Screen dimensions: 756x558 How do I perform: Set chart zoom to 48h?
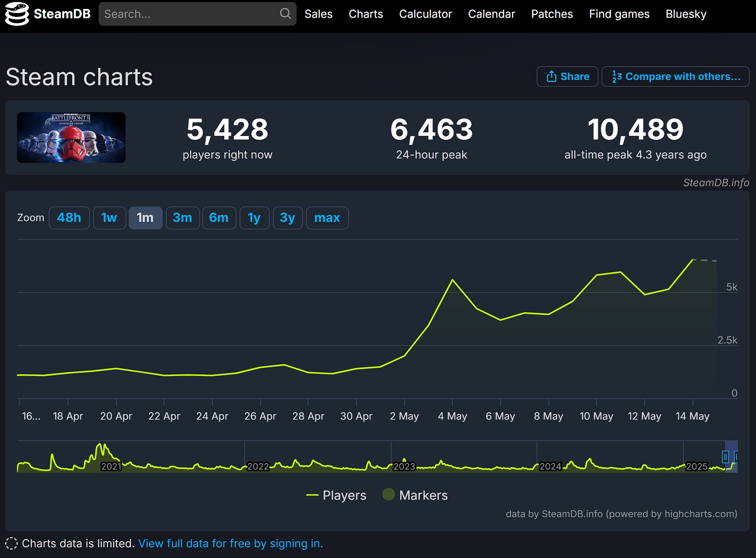69,218
